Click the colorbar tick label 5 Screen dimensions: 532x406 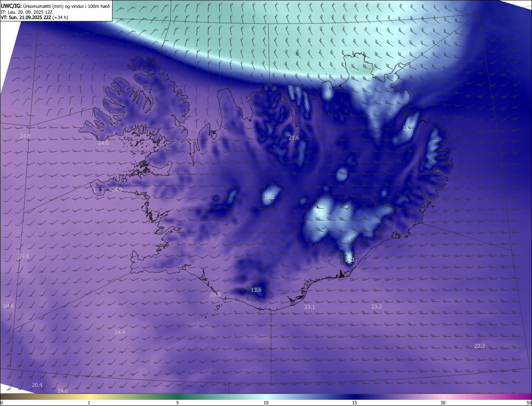pos(177,403)
